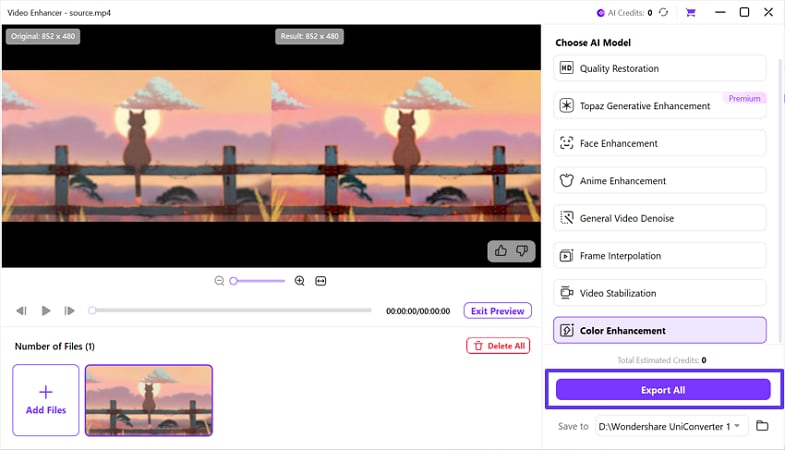The height and width of the screenshot is (450, 785).
Task: Maximize the Video Enhancer window
Action: click(x=744, y=12)
